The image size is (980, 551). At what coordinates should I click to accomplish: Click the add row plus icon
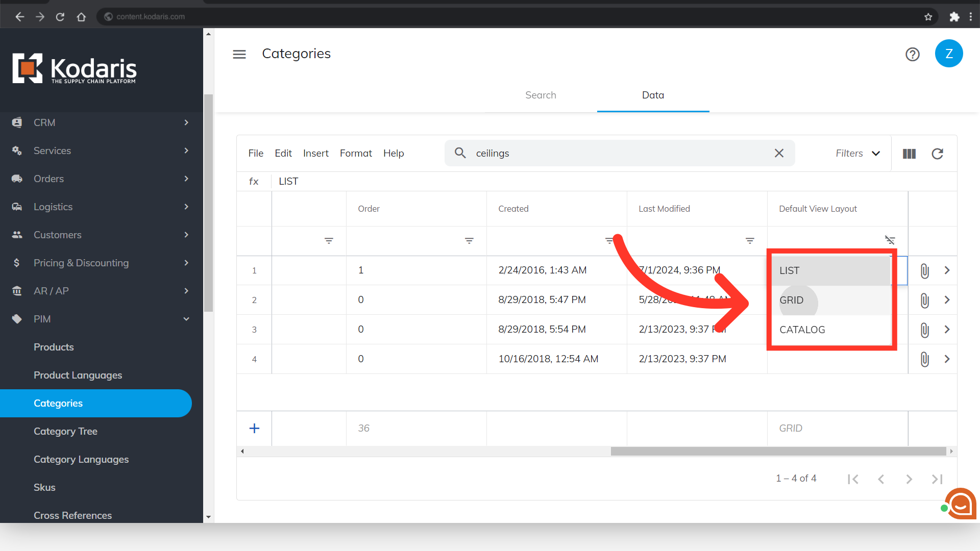tap(254, 429)
